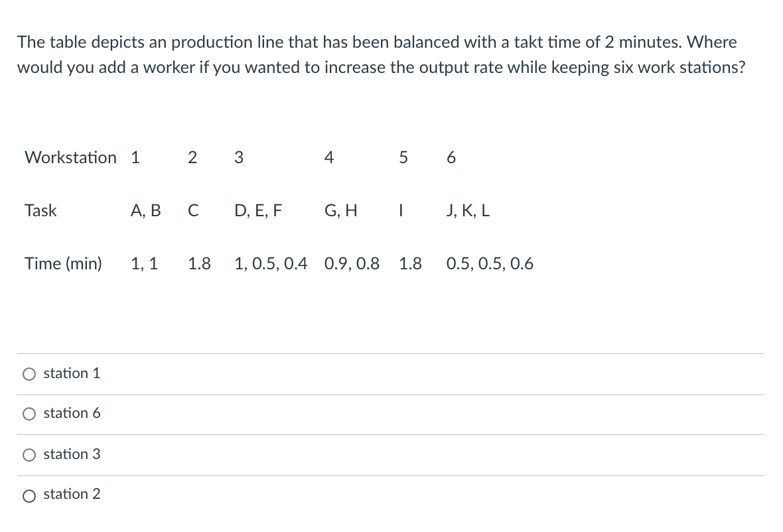This screenshot has height=532, width=783.
Task: Click the task cell labeled G, H
Action: click(340, 210)
